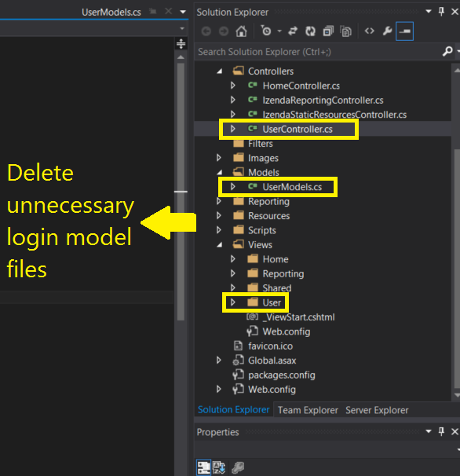460x476 pixels.
Task: Click the Categorized view icon in Properties
Action: coord(203,467)
